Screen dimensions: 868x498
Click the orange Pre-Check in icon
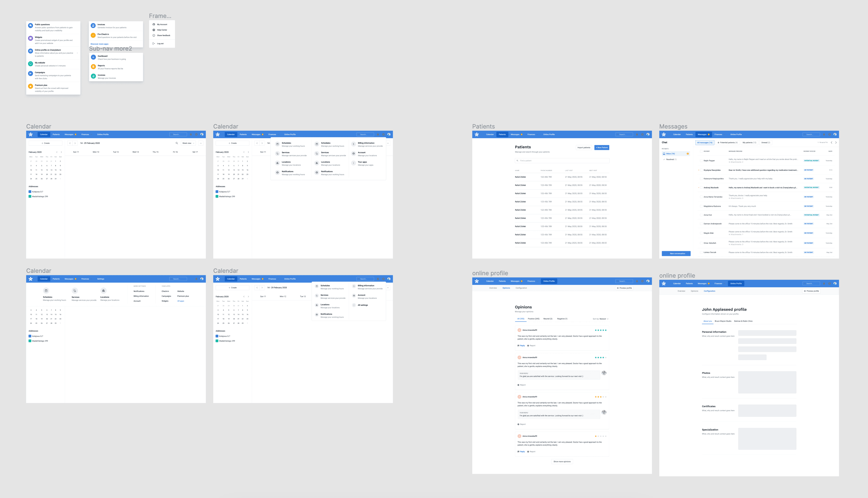tap(93, 35)
